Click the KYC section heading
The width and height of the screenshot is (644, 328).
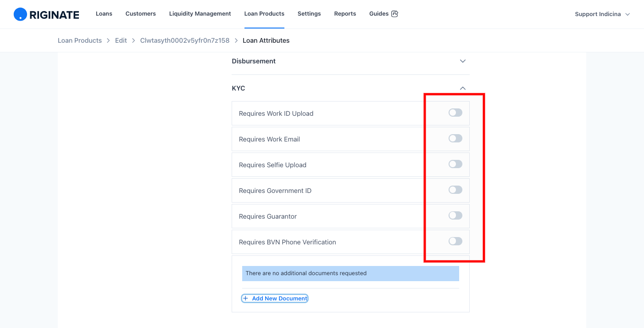tap(239, 88)
